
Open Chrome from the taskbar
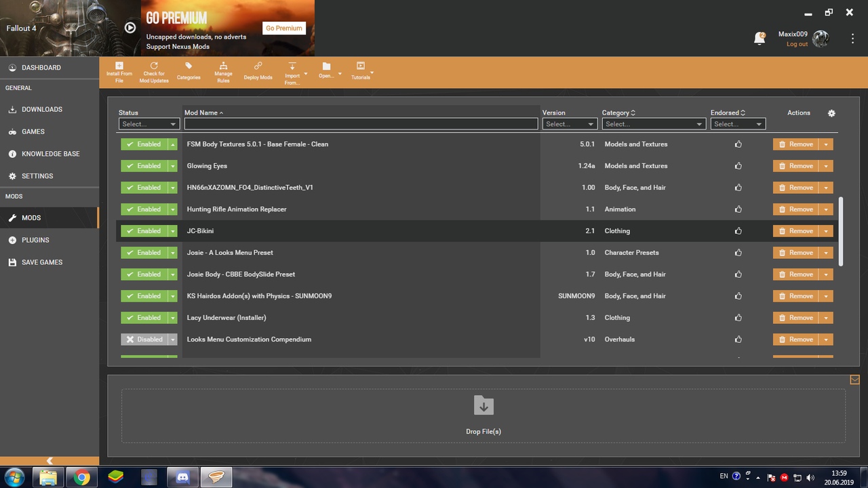(x=82, y=478)
